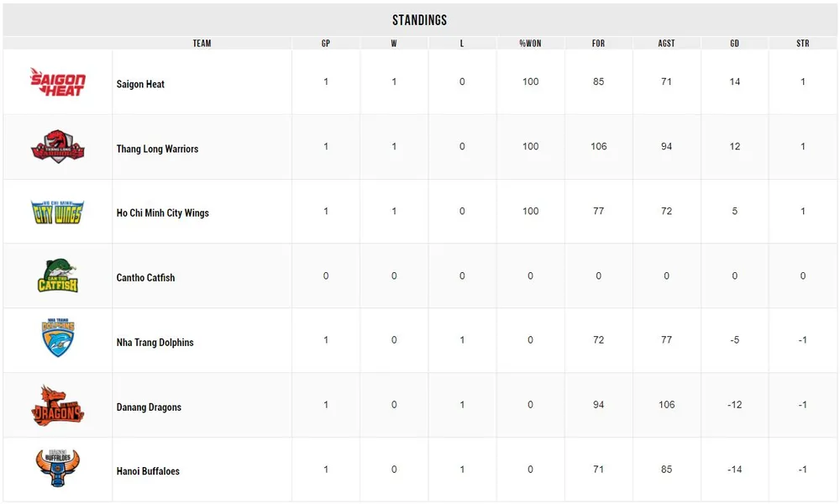The image size is (840, 504).
Task: Click the Hanoi Buffaloes team name
Action: click(148, 471)
